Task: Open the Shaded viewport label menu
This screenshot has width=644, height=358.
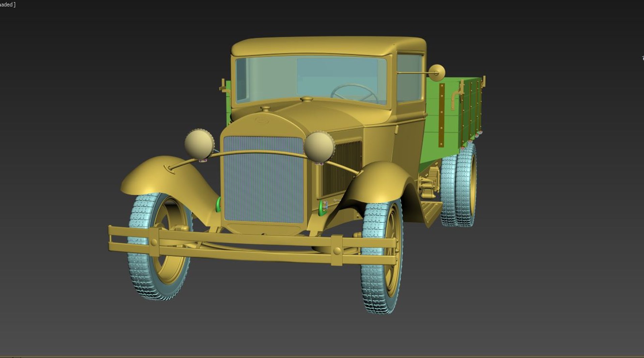Action: point(7,4)
